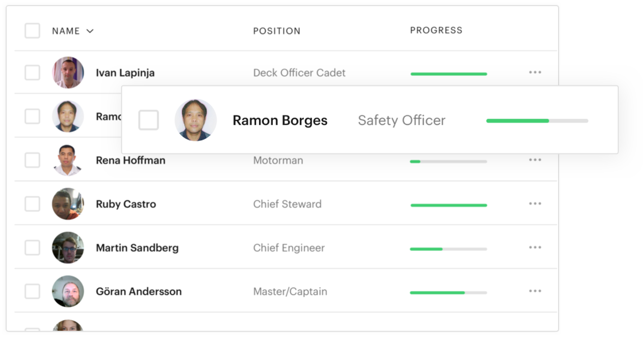Sort by the PROGRESS column header
644x338 pixels.
436,30
